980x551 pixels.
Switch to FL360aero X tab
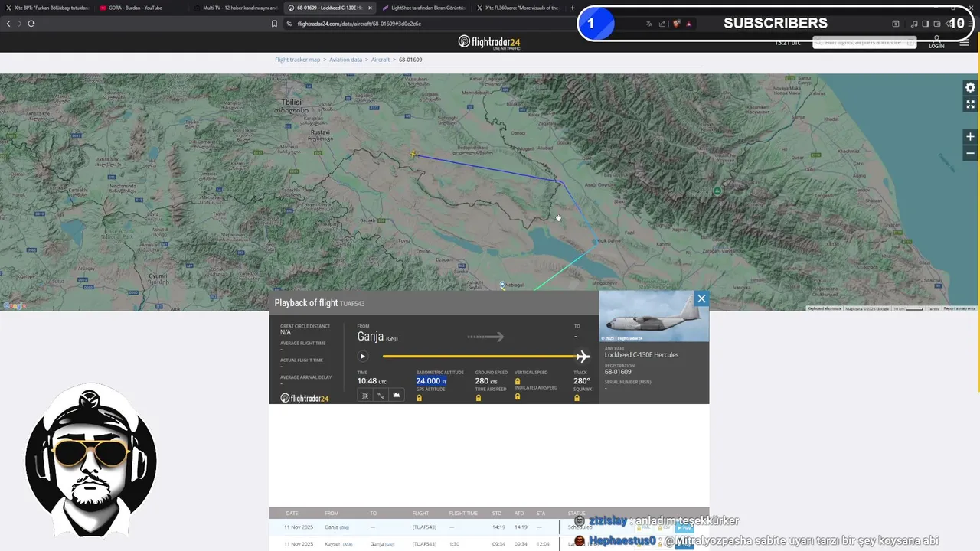[x=518, y=8]
